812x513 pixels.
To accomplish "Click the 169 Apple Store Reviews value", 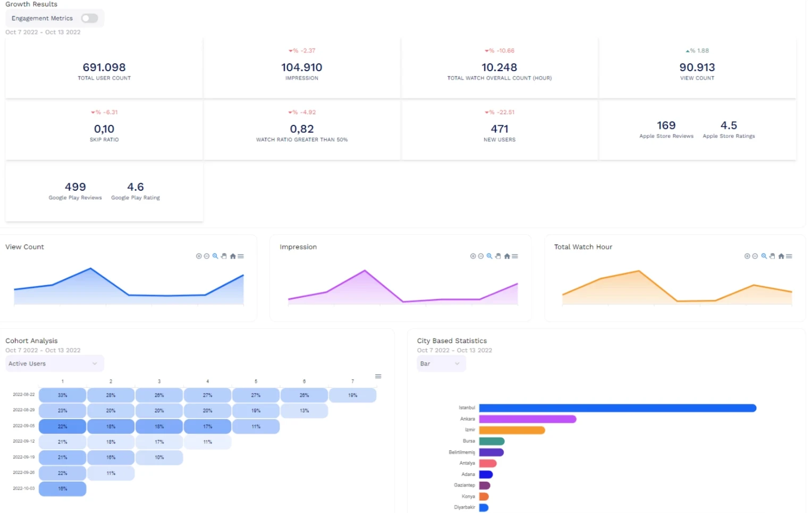I will click(666, 125).
